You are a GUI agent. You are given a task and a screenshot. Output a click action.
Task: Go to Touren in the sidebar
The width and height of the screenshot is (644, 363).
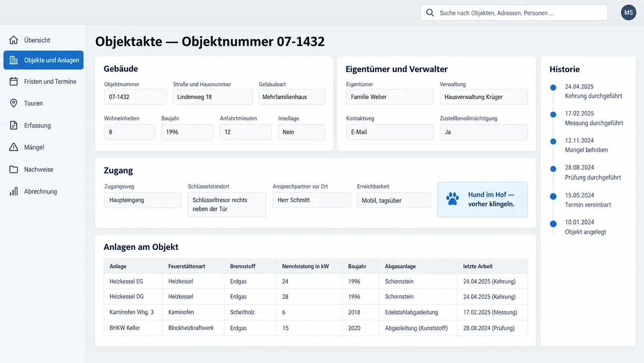tap(44, 103)
